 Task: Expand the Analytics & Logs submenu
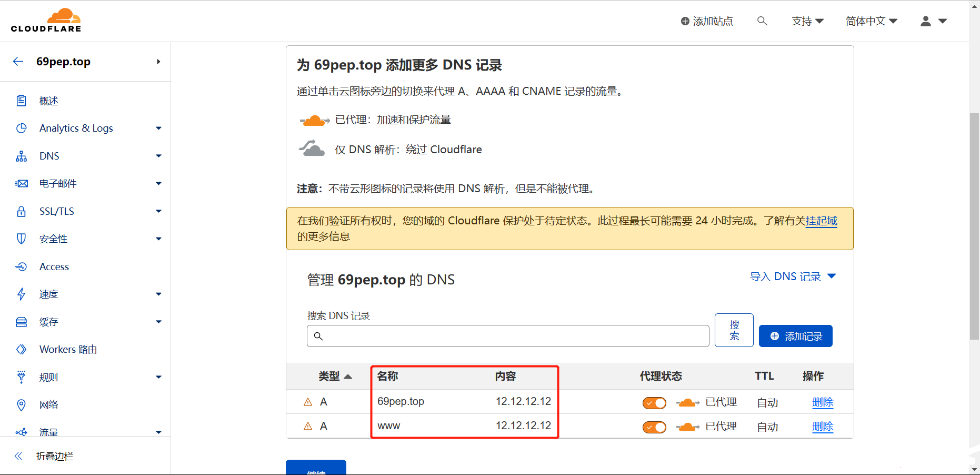coord(158,128)
